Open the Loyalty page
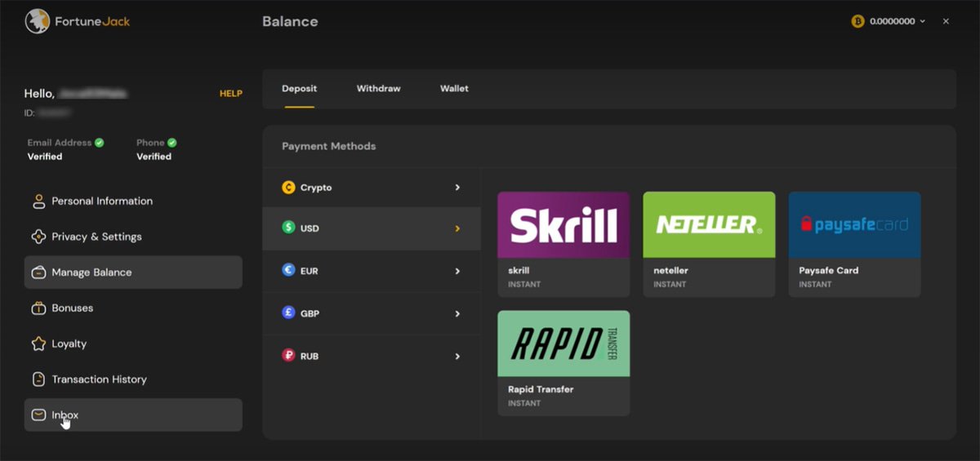This screenshot has width=980, height=461. pos(133,344)
